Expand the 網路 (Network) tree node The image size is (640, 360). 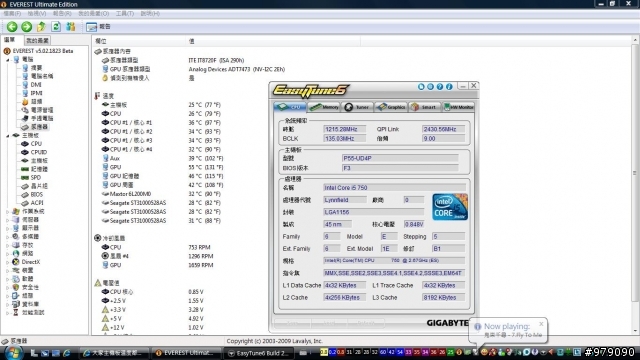click(8, 253)
